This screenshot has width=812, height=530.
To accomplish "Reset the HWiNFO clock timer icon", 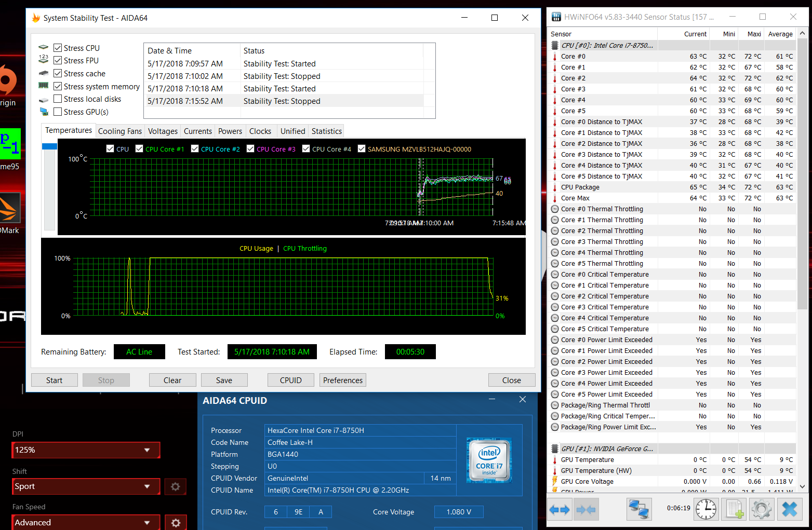I will [706, 510].
